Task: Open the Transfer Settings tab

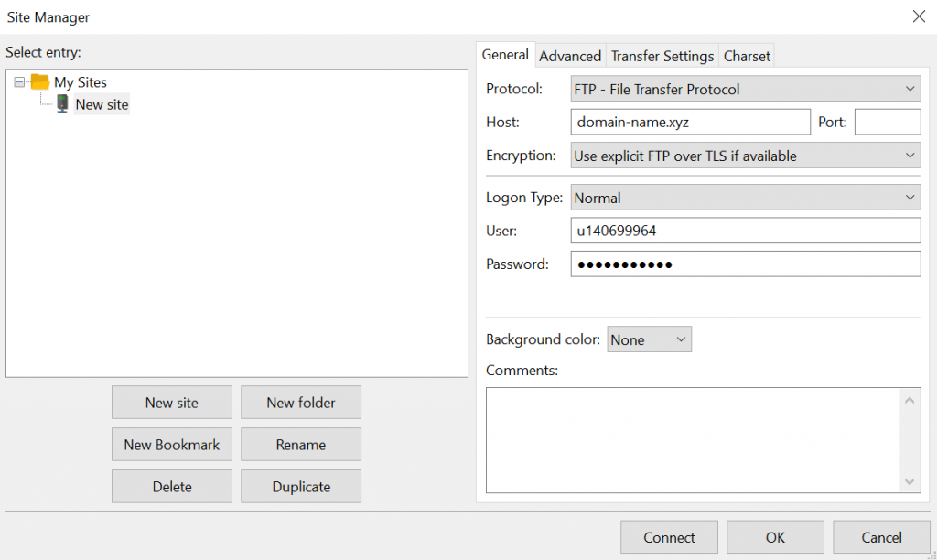Action: pyautogui.click(x=662, y=56)
